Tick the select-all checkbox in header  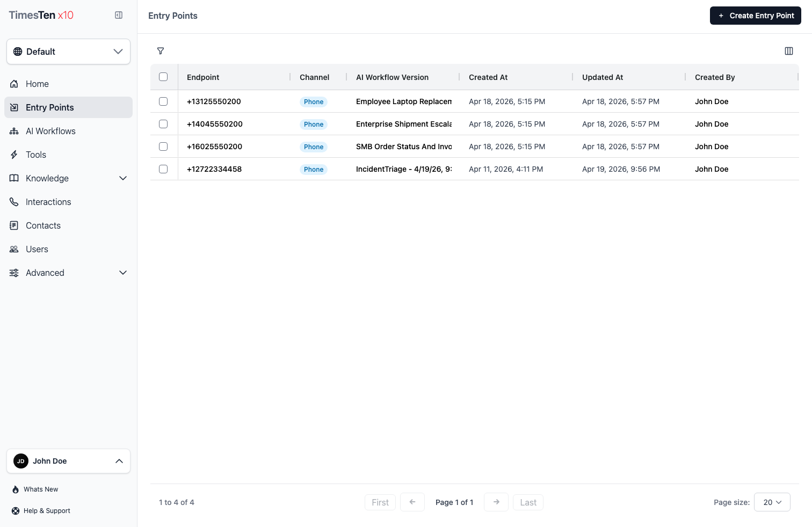[x=163, y=77]
